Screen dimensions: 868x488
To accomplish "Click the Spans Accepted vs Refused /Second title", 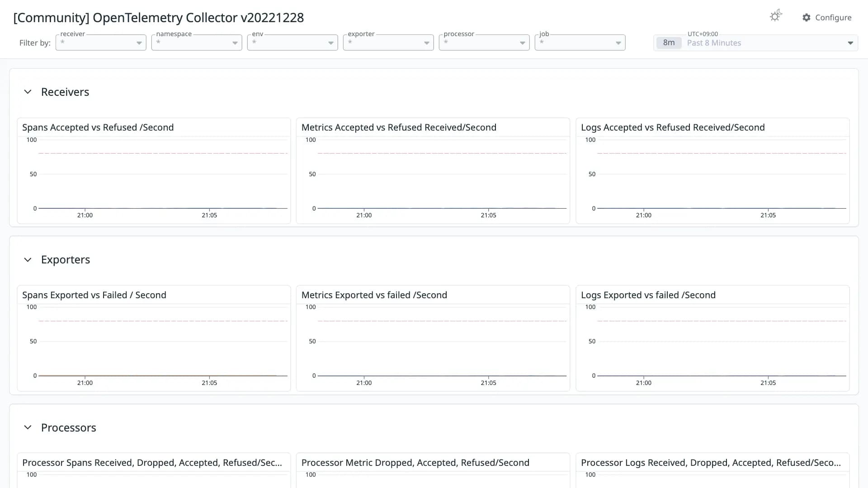I will pyautogui.click(x=98, y=127).
